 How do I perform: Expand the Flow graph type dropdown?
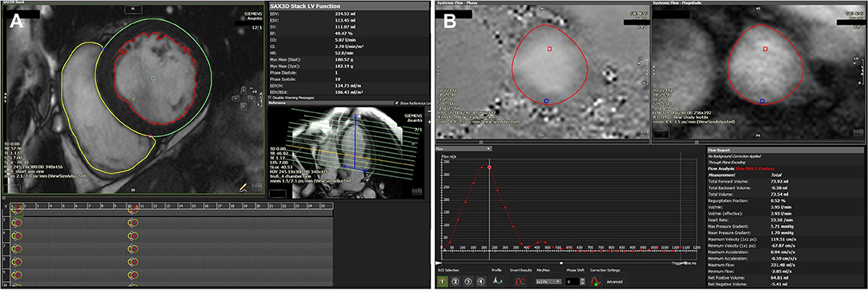click(464, 148)
